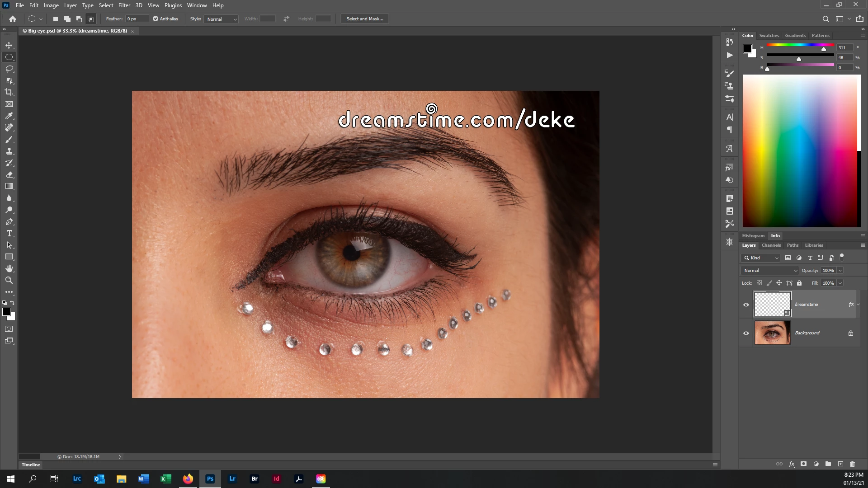868x488 pixels.
Task: Choose the Hand tool
Action: pyautogui.click(x=9, y=268)
